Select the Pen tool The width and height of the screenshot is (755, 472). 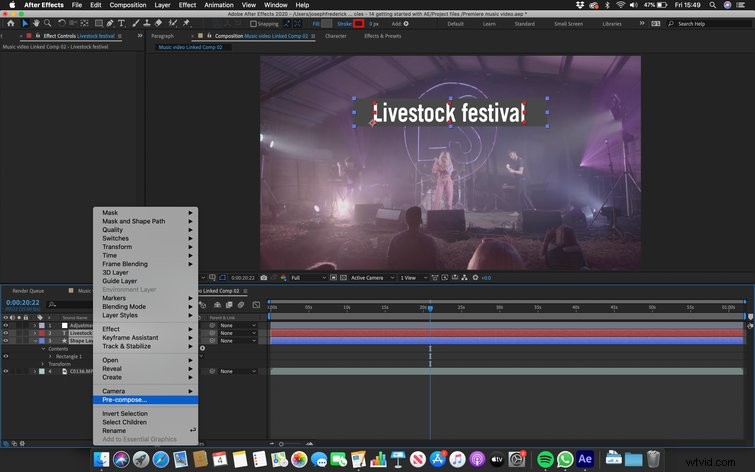(110, 23)
